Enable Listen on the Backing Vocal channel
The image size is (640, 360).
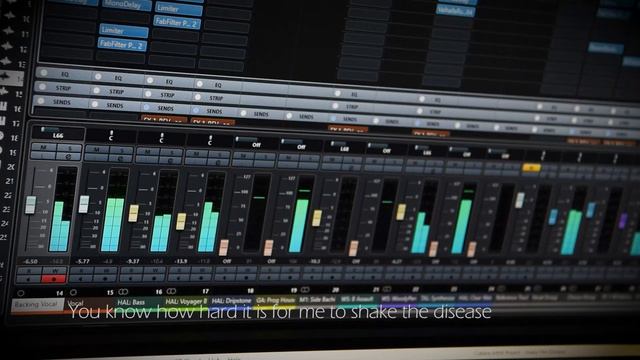click(43, 155)
